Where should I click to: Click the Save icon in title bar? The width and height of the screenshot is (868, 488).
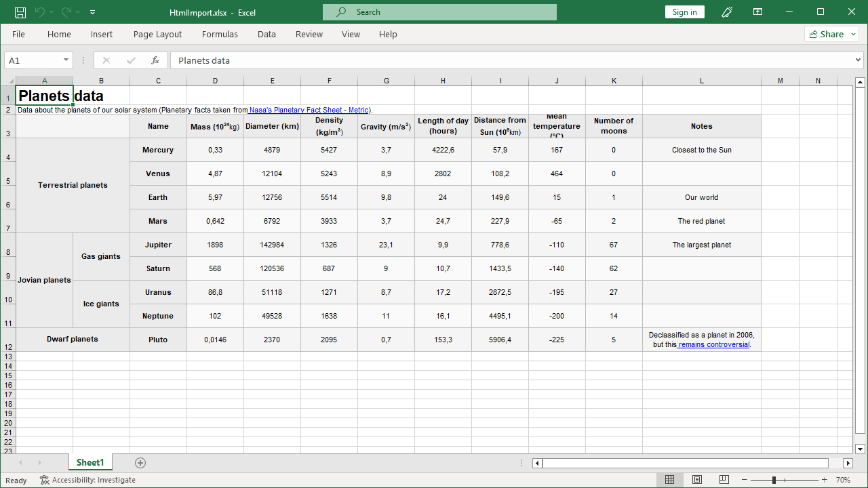[x=20, y=12]
